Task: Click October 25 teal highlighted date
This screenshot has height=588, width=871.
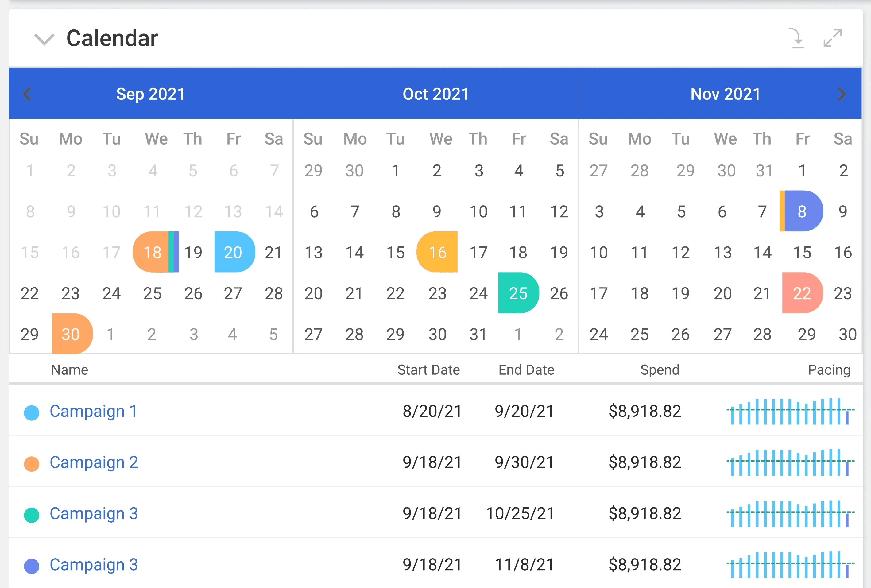Action: click(x=518, y=293)
